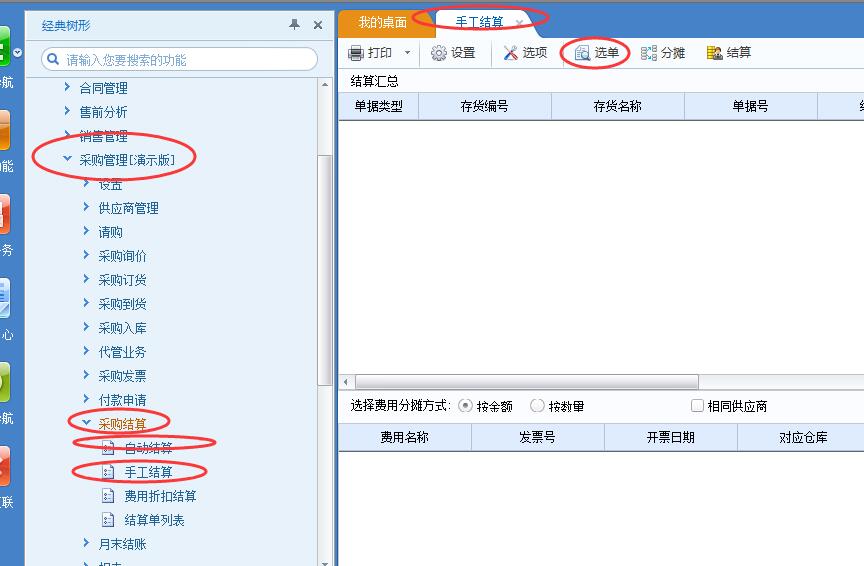Click the 打印 printer icon

coord(355,53)
